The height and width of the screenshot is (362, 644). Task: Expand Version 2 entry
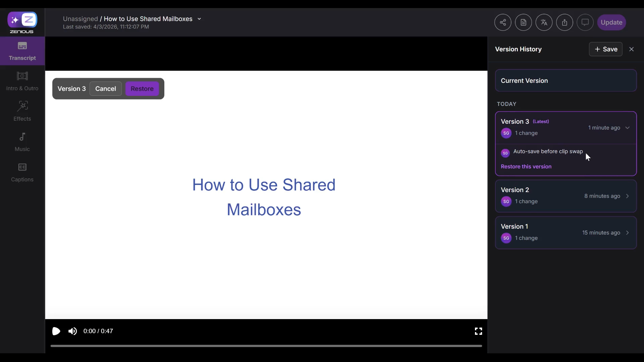pos(627,196)
